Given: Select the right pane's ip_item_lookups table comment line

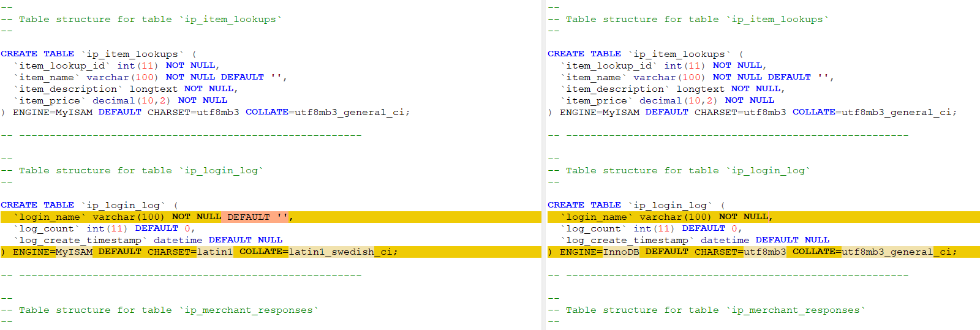Looking at the screenshot, I should (x=688, y=19).
